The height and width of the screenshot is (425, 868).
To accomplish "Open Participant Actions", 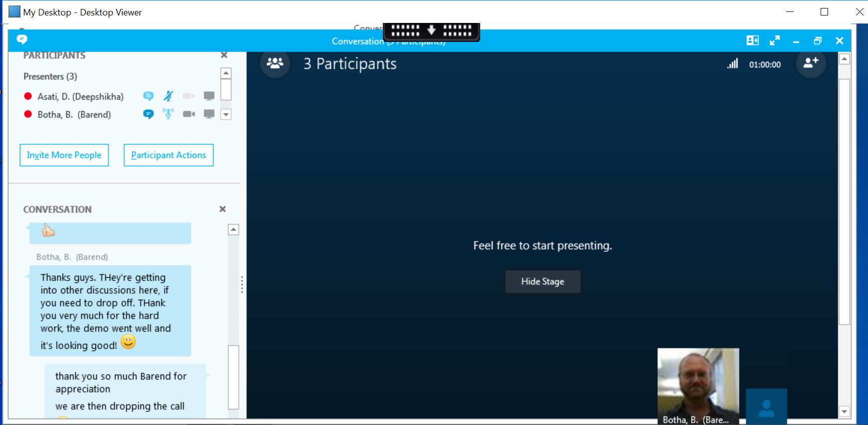I will pos(168,155).
